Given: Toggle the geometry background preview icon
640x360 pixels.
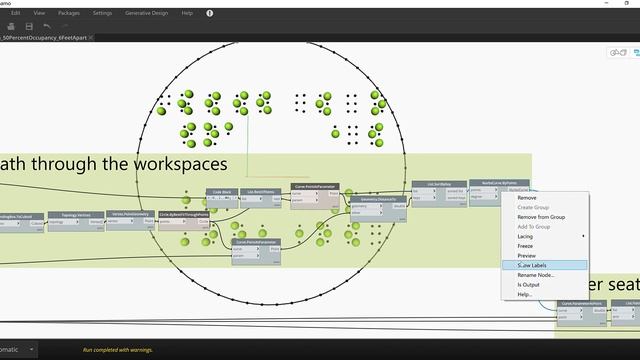Looking at the screenshot, I should 618,53.
